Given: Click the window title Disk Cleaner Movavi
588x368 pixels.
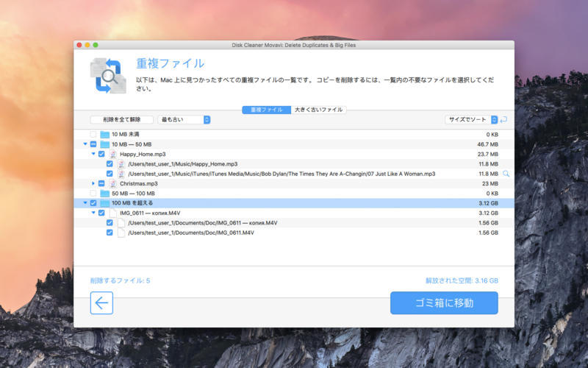Looking at the screenshot, I should [x=293, y=45].
